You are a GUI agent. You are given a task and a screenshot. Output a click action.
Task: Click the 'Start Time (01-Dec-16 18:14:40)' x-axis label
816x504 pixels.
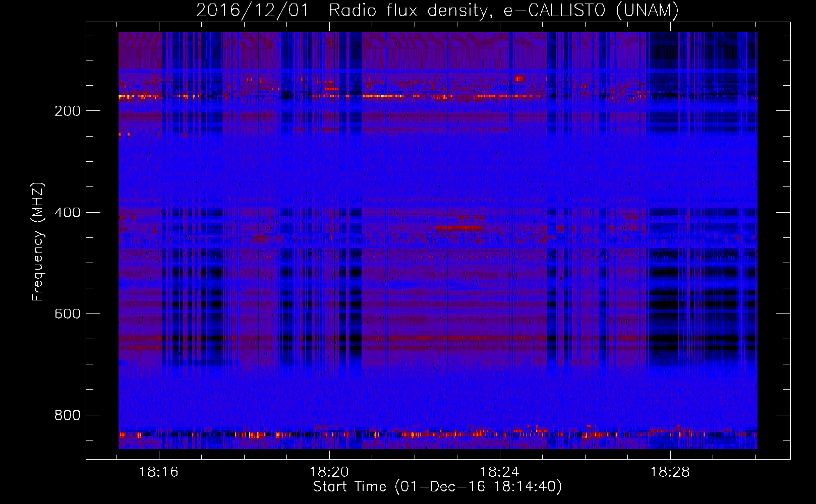pyautogui.click(x=437, y=487)
